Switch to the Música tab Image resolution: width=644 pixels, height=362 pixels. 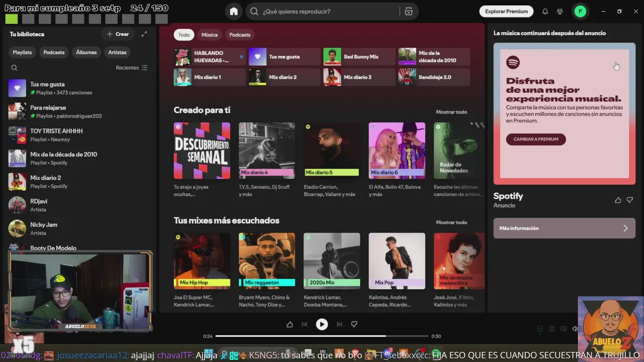tap(209, 35)
